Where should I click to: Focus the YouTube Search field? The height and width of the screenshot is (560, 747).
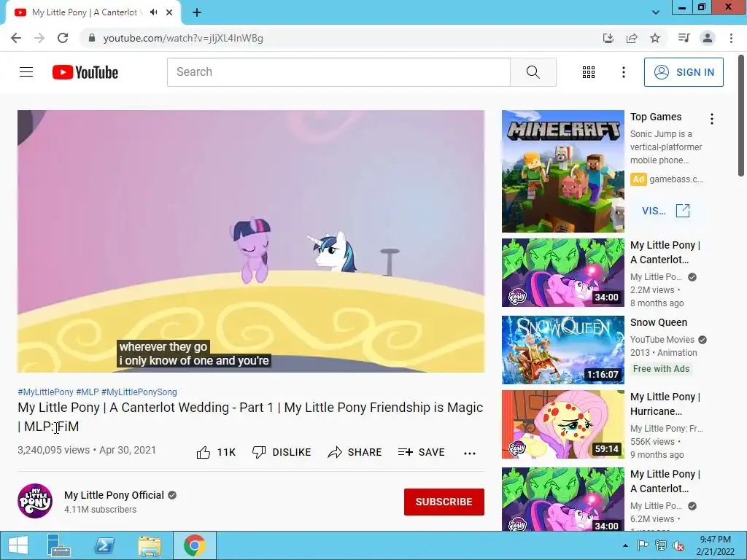point(338,72)
